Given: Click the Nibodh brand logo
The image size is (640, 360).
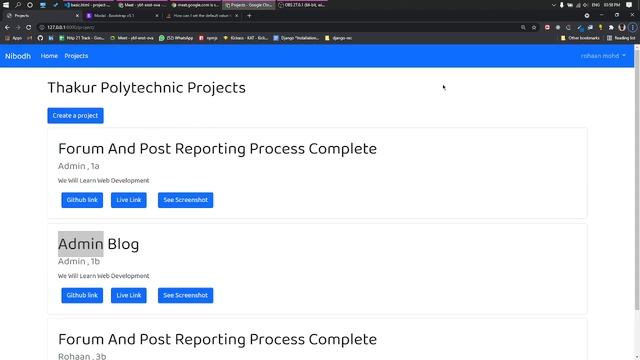Looking at the screenshot, I should point(18,56).
